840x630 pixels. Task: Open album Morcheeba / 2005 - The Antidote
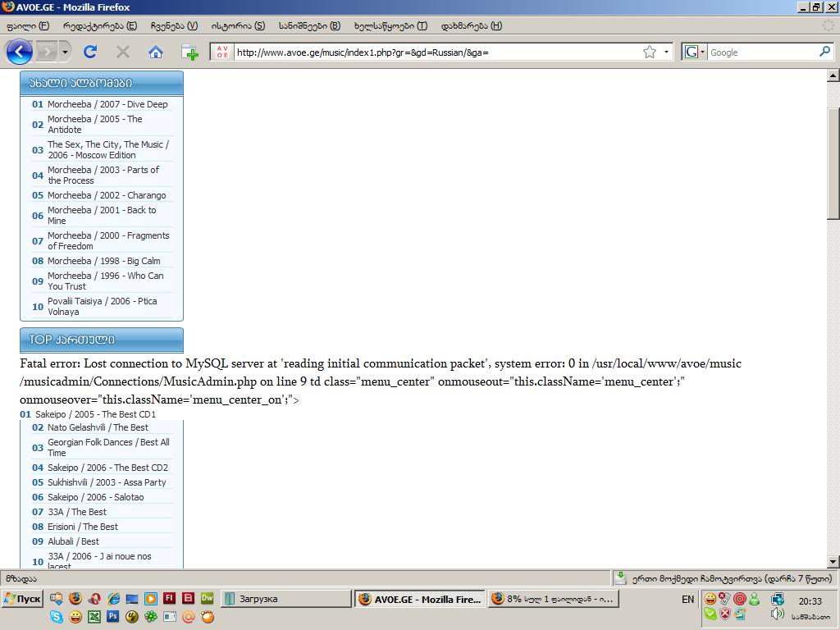tap(95, 125)
